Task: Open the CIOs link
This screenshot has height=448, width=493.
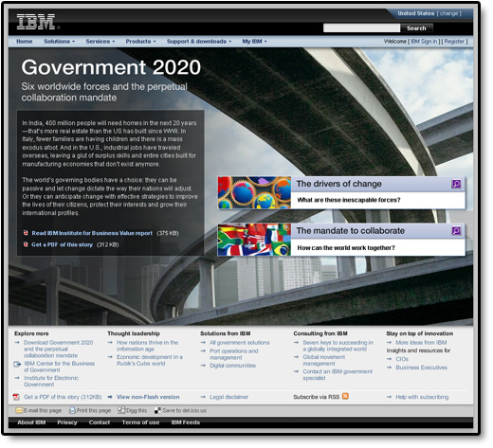Action: (402, 359)
